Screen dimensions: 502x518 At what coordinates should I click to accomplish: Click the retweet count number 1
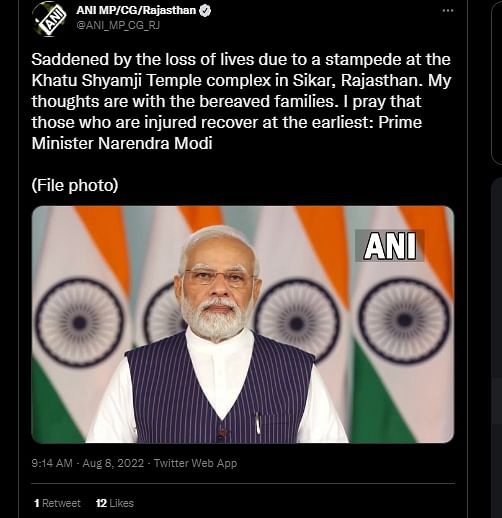[x=36, y=503]
